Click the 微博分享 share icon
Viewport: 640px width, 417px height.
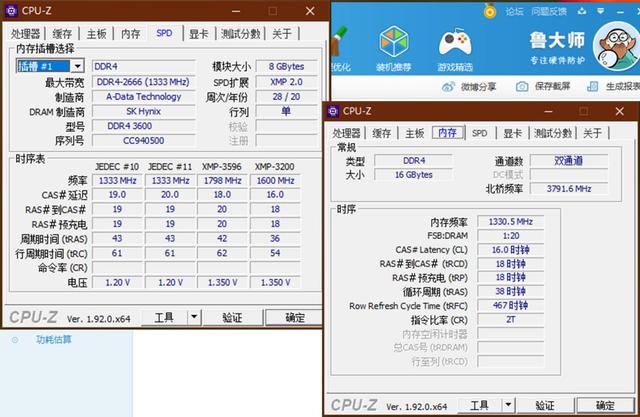[448, 87]
